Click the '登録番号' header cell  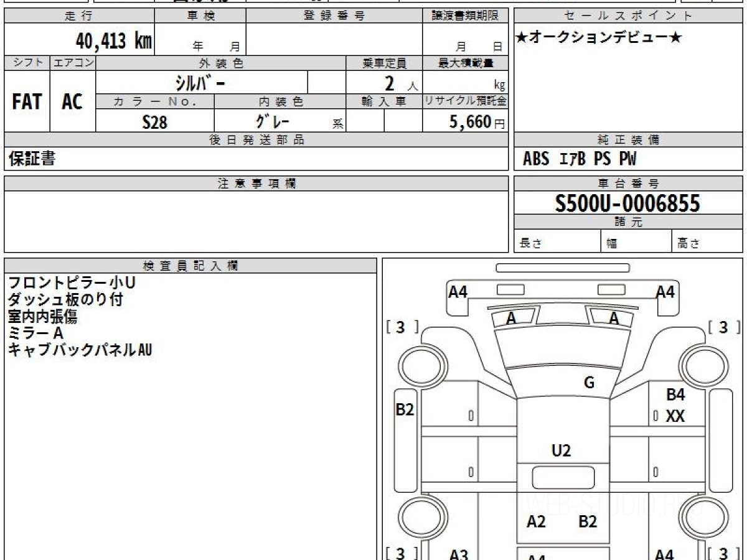pos(334,16)
